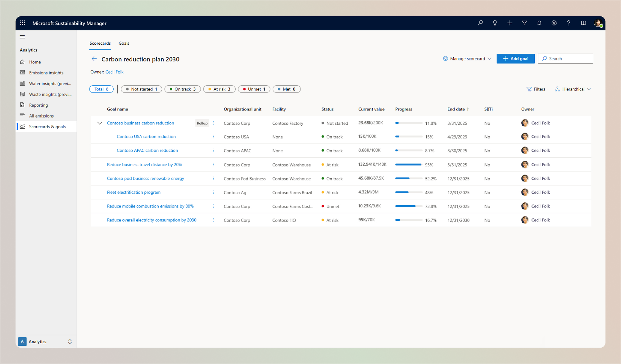Filter by Unmet status pill
Viewport: 621px width, 364px height.
[x=254, y=89]
